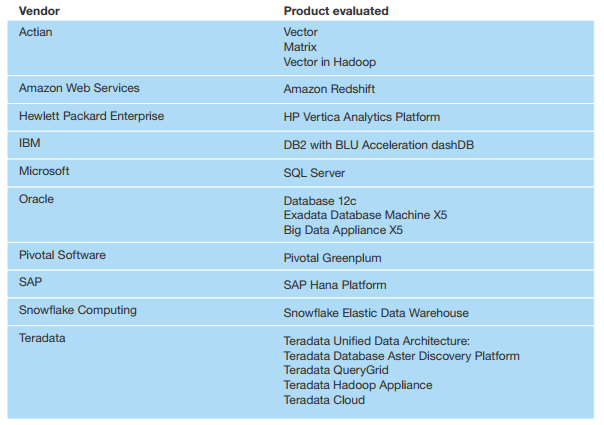Image resolution: width=604 pixels, height=425 pixels.
Task: Select Hewlett Packard Enterprise vendor row
Action: pyautogui.click(x=91, y=116)
